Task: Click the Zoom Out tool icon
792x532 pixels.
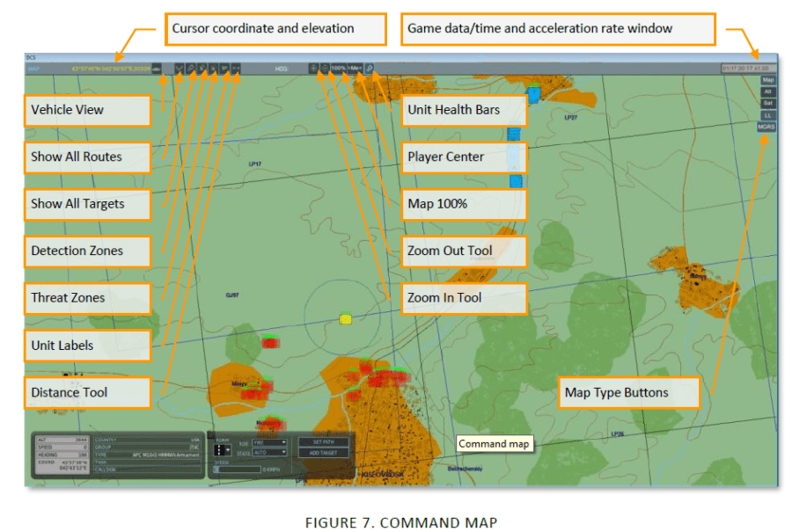Action: 325,68
